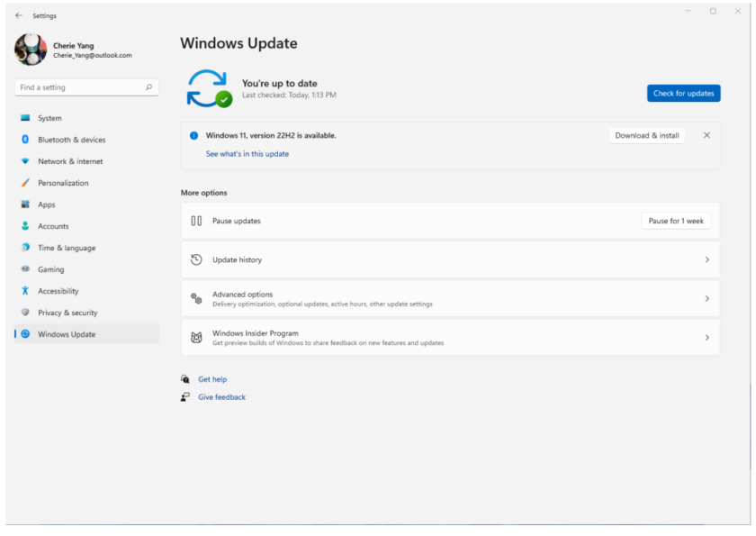
Task: Click the Gaming controller icon
Action: (x=25, y=269)
